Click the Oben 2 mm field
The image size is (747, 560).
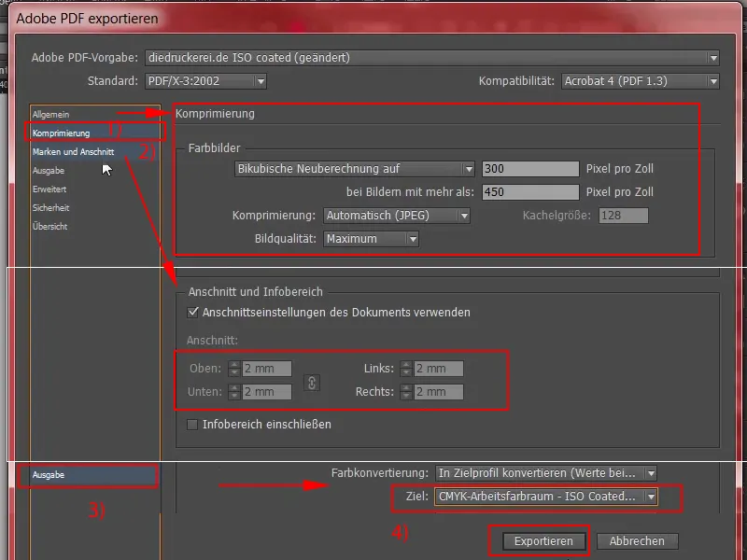point(267,369)
